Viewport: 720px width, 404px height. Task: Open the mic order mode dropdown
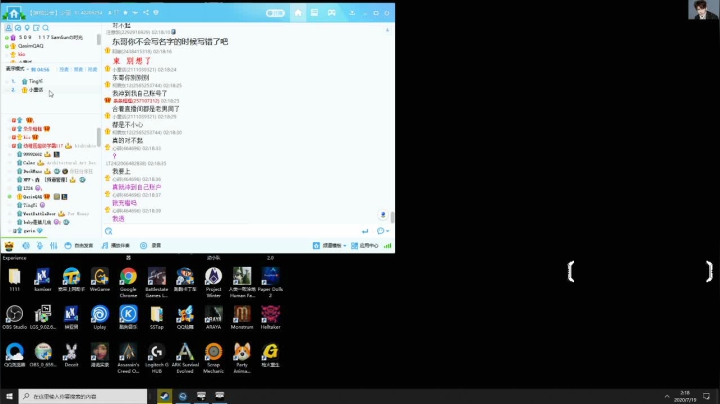pyautogui.click(x=17, y=69)
